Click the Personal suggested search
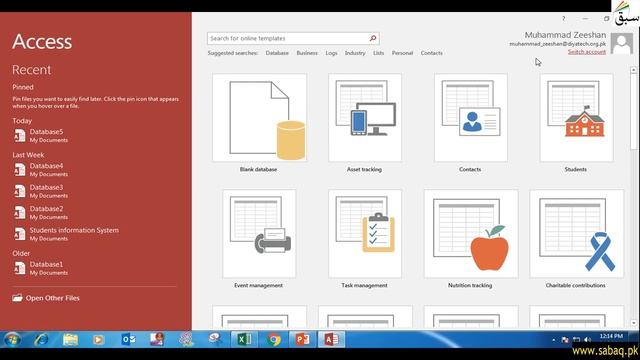This screenshot has height=360, width=640. tap(402, 53)
